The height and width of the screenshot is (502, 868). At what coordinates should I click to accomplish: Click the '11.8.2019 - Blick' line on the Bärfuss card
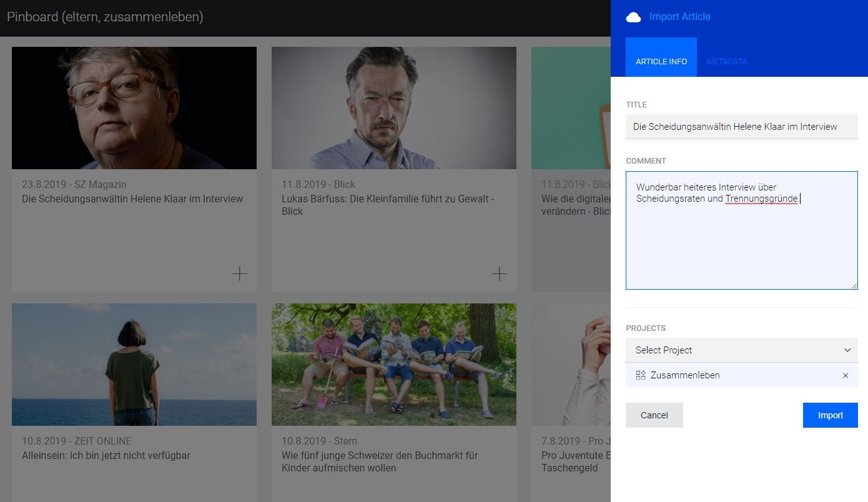318,184
